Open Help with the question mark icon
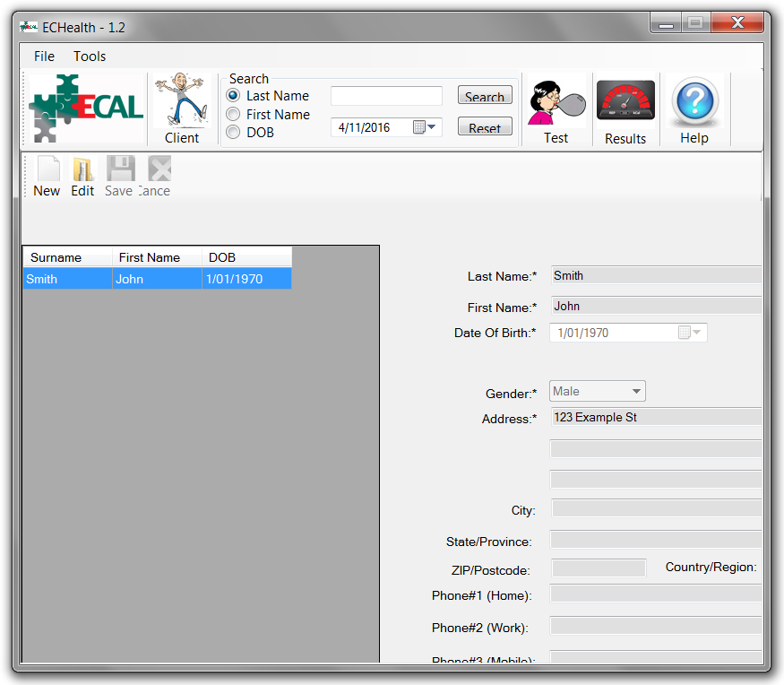The width and height of the screenshot is (784, 685). click(694, 109)
